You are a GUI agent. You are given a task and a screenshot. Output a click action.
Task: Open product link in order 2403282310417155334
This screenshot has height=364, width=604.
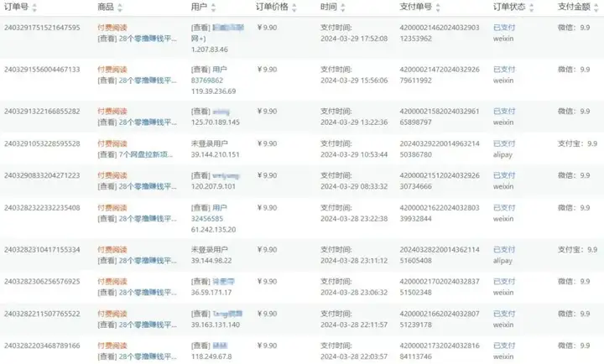(148, 260)
